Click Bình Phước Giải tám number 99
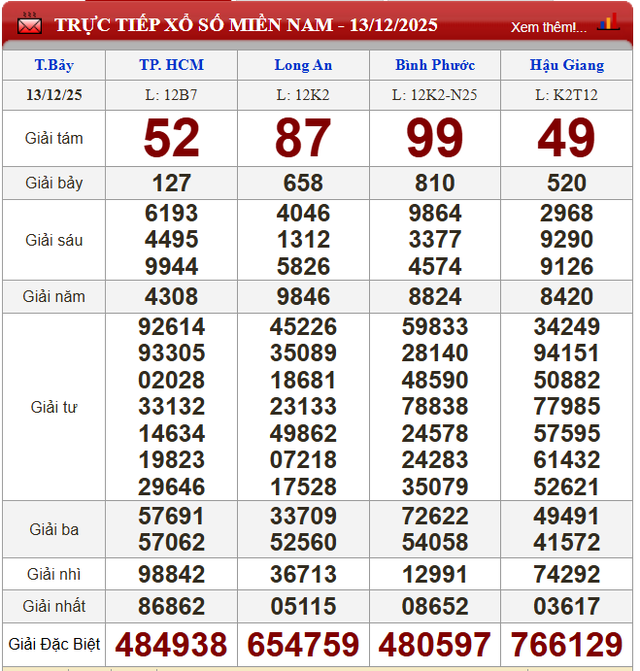 click(434, 138)
